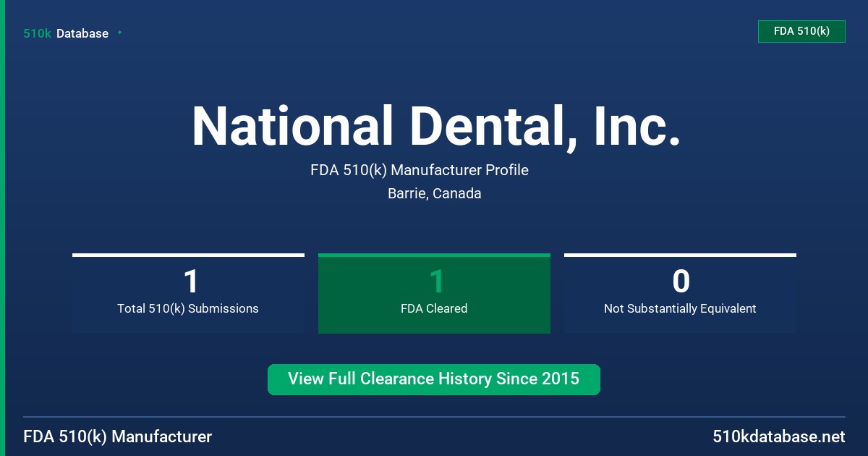Click the Barrie, Canada location text
The width and height of the screenshot is (868, 456).
[x=435, y=193]
